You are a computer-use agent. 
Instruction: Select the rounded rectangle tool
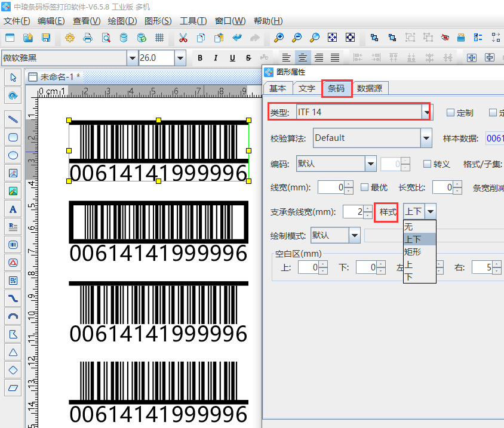pos(13,137)
